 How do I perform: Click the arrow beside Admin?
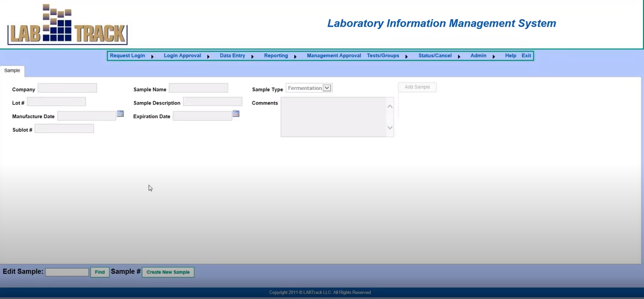click(494, 56)
